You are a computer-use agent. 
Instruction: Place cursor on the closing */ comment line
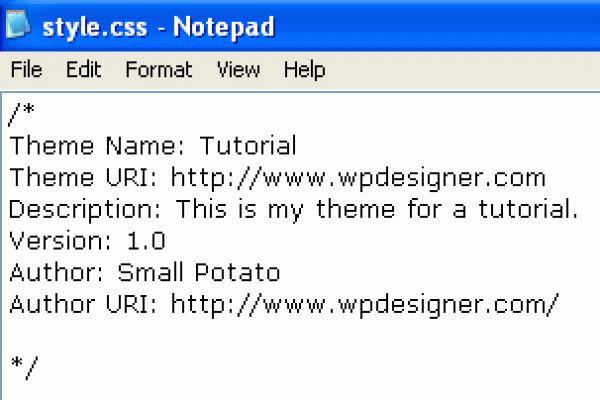23,367
